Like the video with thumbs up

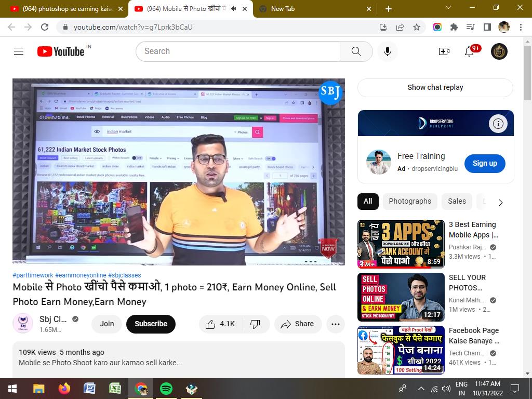point(220,324)
